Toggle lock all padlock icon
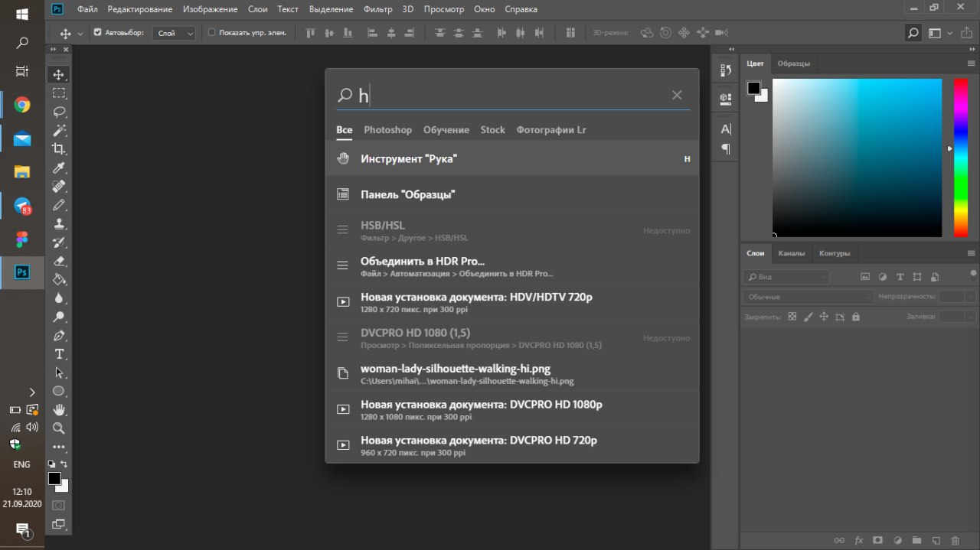 [x=856, y=316]
